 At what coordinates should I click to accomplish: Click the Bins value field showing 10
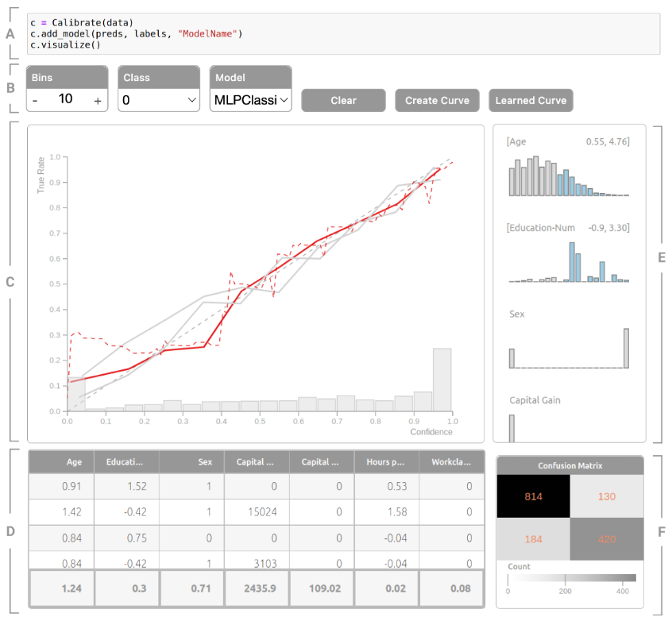65,99
